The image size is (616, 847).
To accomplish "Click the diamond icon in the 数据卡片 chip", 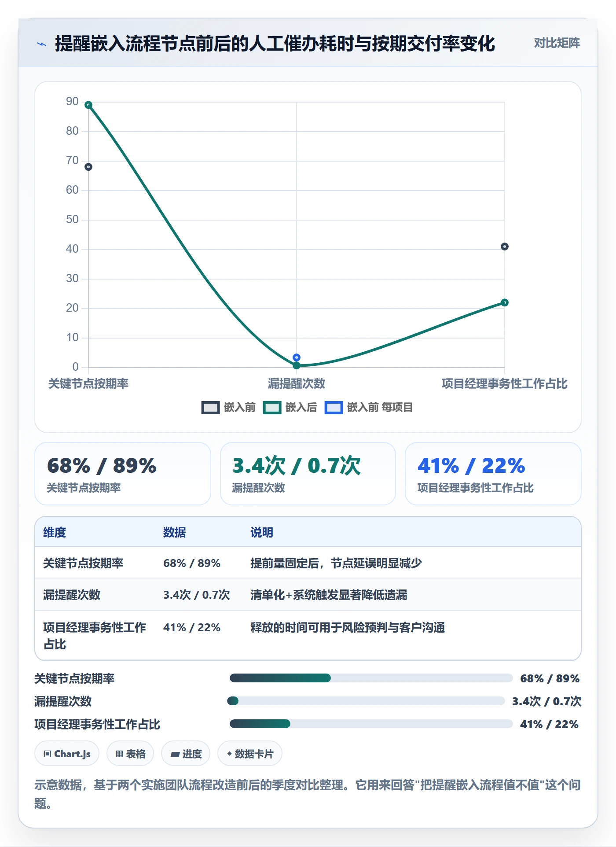I will [x=229, y=754].
